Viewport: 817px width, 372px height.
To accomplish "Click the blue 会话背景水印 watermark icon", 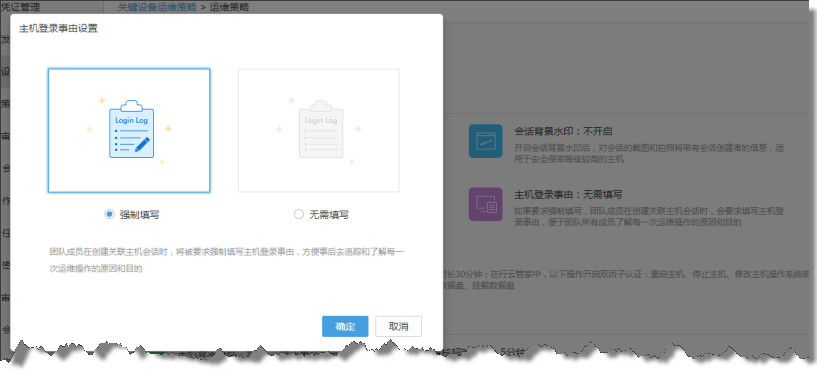I will (x=485, y=141).
